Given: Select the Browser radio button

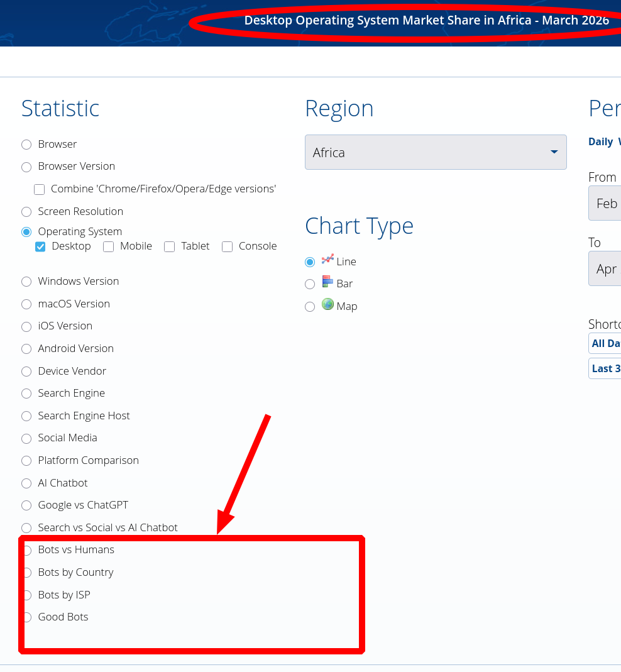Looking at the screenshot, I should tap(26, 145).
